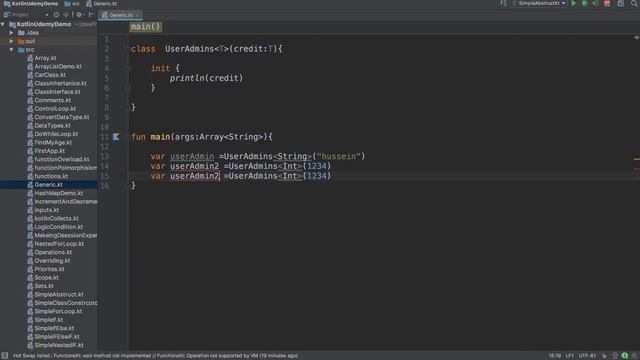This screenshot has height=360, width=640.
Task: Click the cursor position 15:19 in status bar
Action: [555, 356]
